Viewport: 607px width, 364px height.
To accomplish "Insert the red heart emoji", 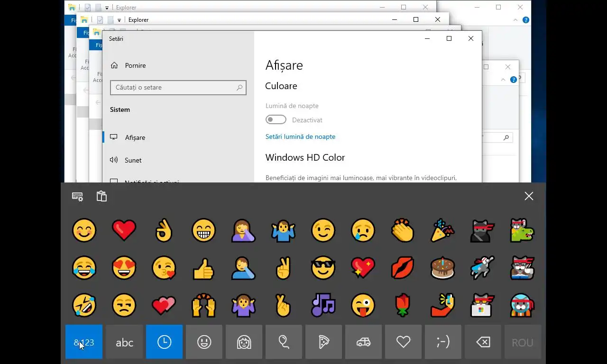I will [x=124, y=231].
